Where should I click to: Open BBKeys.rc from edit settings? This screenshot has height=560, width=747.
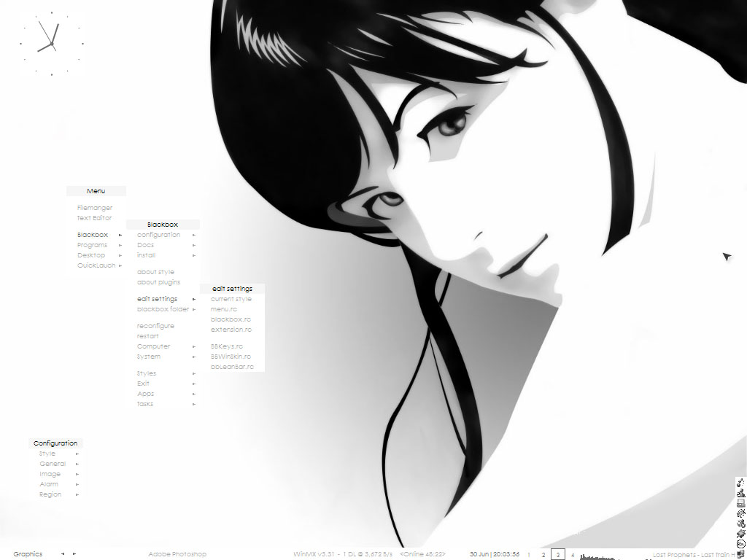227,346
